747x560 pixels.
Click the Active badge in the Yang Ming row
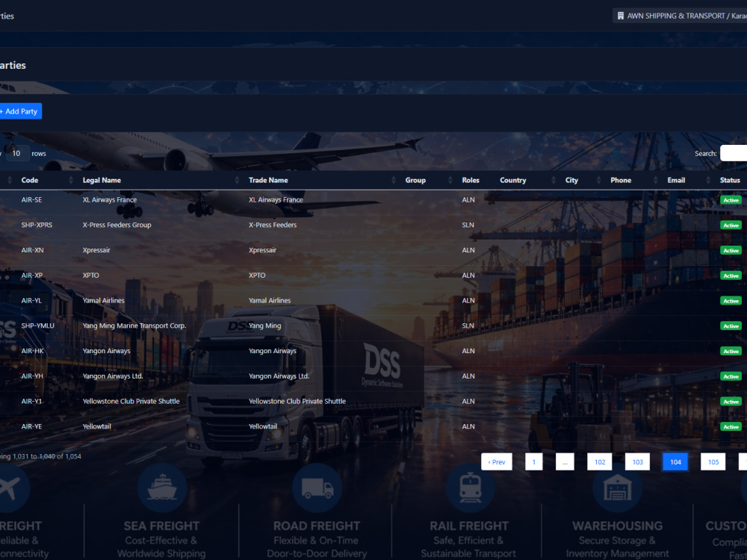pos(731,326)
